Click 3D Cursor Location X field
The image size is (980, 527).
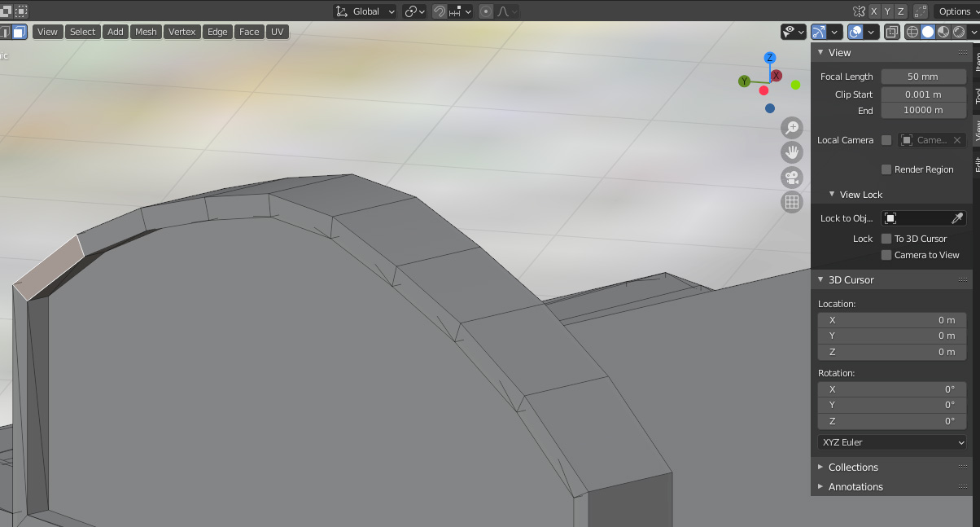point(892,320)
